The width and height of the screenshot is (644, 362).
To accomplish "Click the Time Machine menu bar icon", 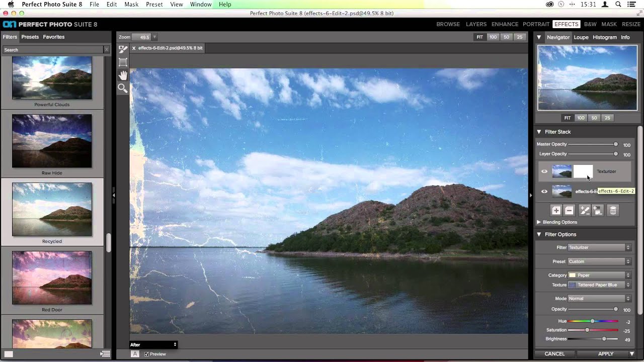I will pos(562,4).
